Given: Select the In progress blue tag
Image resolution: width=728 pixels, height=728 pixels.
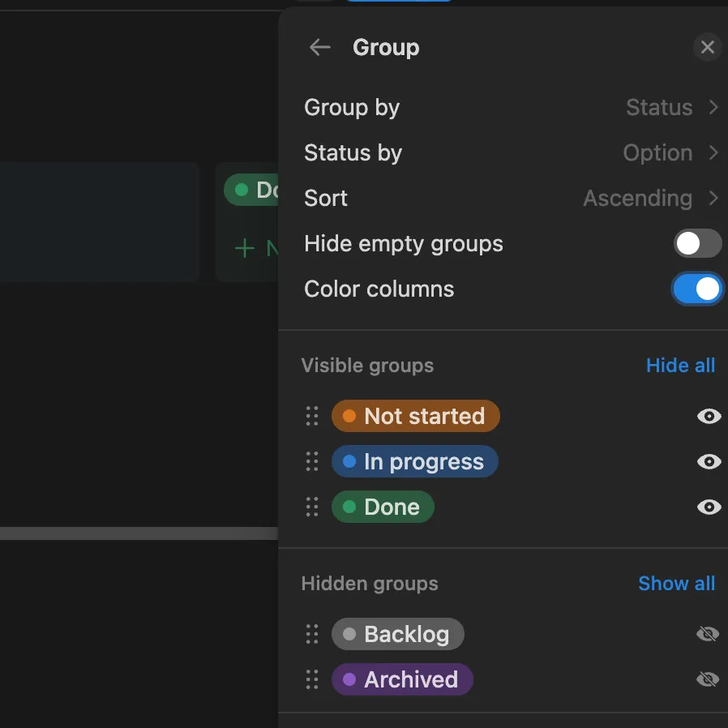Looking at the screenshot, I should click(414, 461).
